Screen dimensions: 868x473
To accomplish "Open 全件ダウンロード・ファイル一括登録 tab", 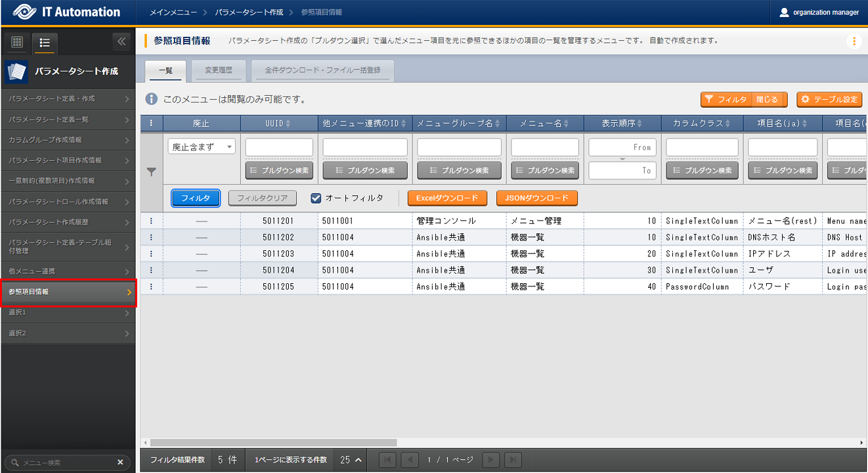I will click(322, 70).
